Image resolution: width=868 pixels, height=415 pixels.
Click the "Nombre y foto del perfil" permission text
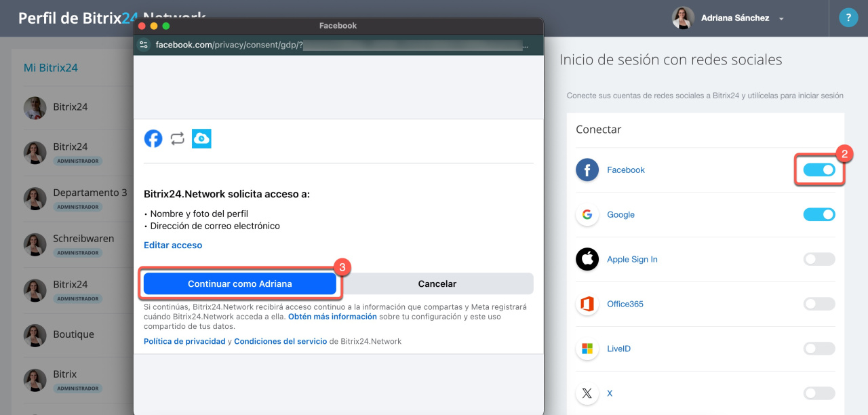[x=199, y=214]
